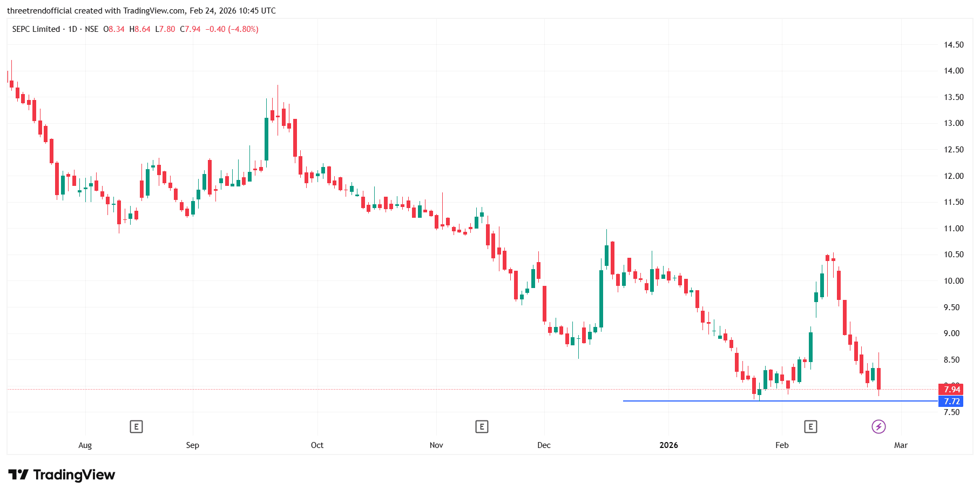Screen dimensions: 980x495
Task: Click the 14.50 price axis label
Action: [954, 45]
